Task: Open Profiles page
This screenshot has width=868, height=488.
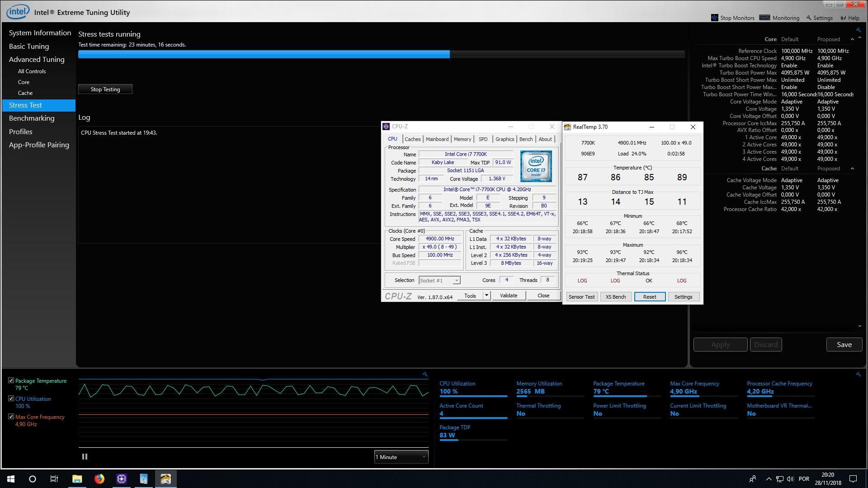Action: (x=21, y=131)
